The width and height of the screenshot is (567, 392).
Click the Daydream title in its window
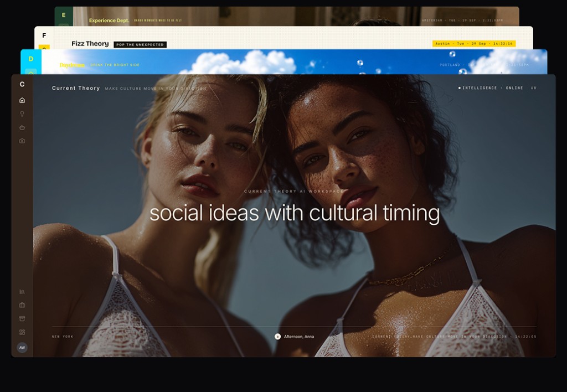tap(72, 65)
